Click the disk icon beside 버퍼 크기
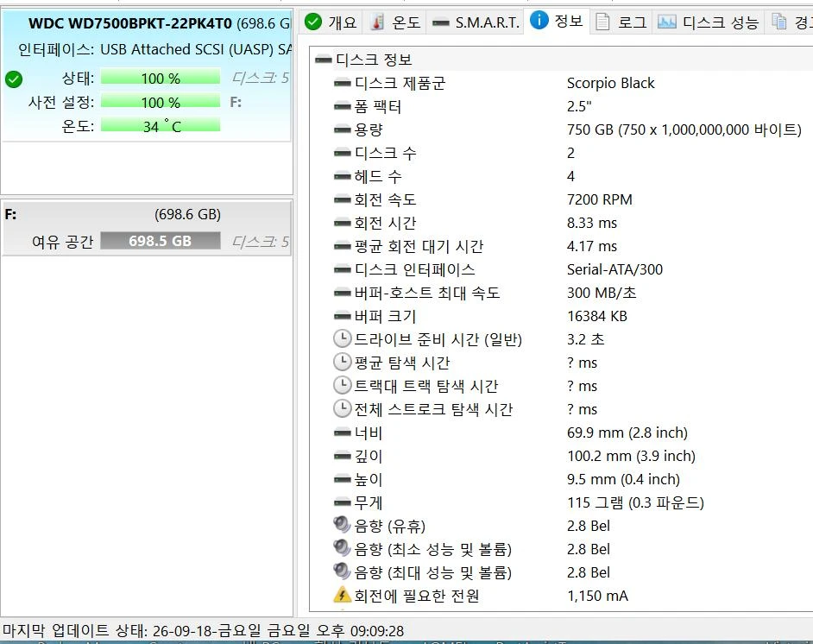The image size is (813, 644). tap(343, 316)
